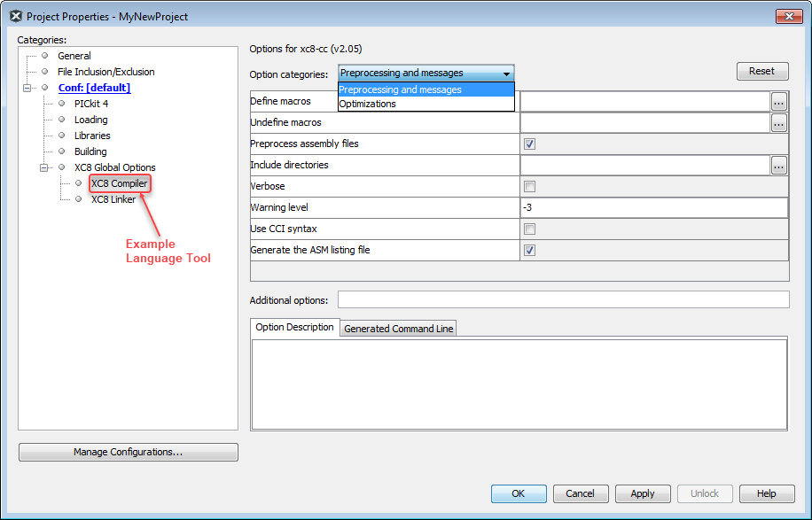Open the PICkit 4 category

pos(90,104)
